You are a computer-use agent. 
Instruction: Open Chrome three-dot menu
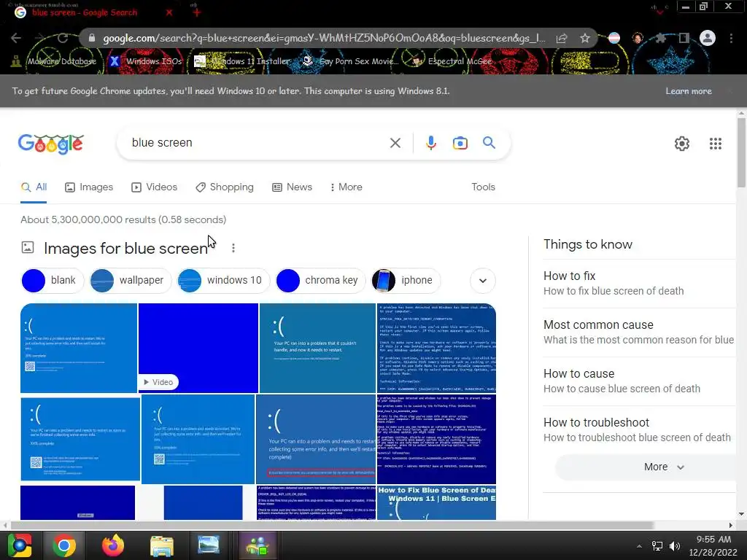tap(731, 38)
